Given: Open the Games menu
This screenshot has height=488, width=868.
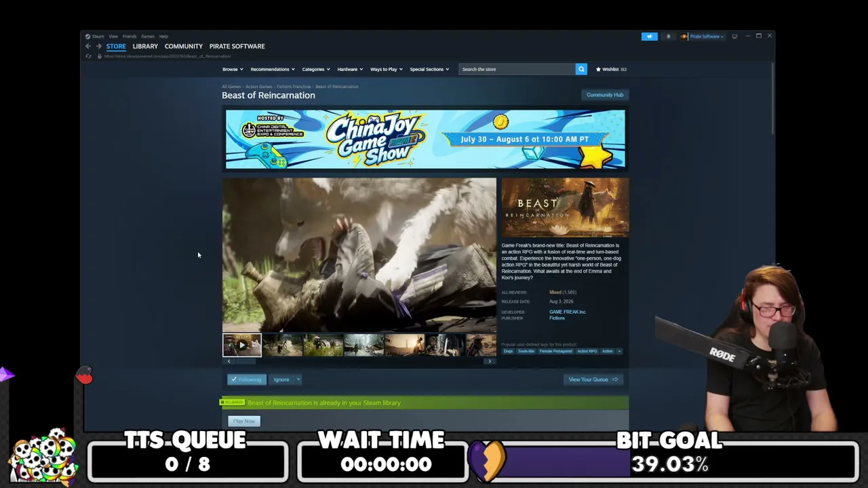Looking at the screenshot, I should 147,36.
